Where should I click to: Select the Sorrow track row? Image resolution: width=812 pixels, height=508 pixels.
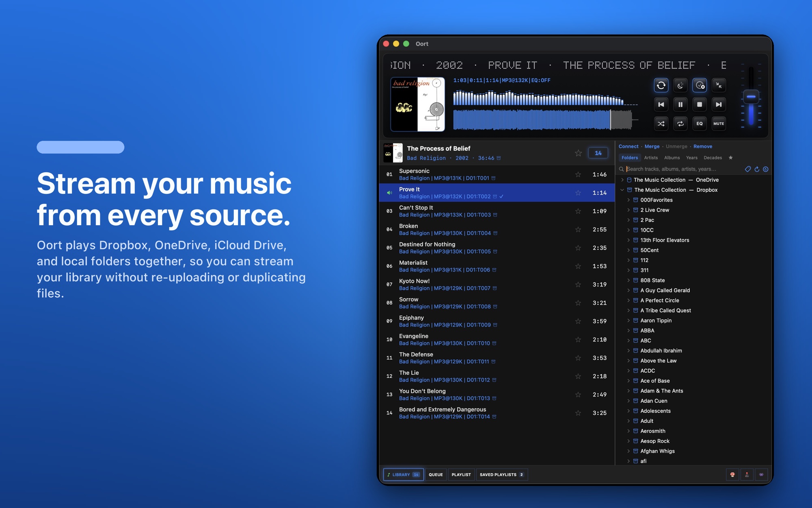[x=497, y=303]
